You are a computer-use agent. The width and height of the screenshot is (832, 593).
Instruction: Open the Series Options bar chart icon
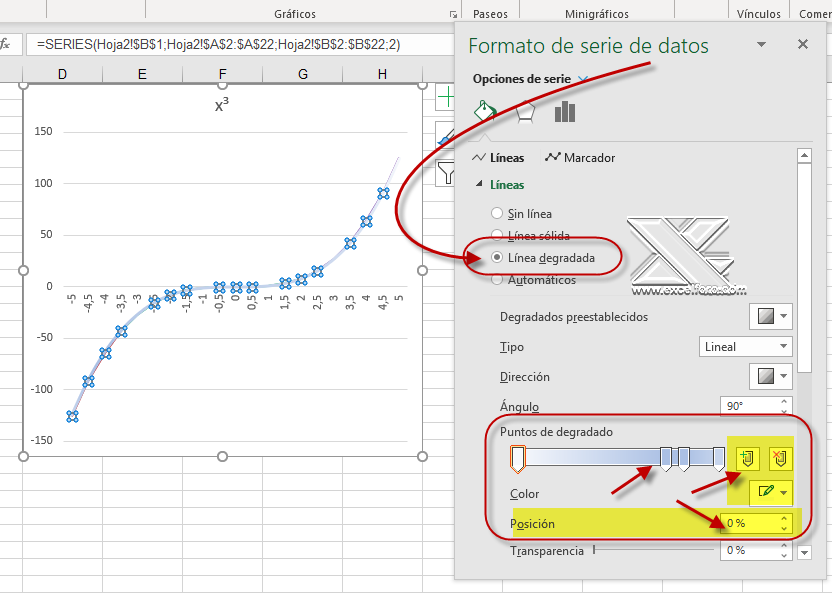tap(564, 113)
